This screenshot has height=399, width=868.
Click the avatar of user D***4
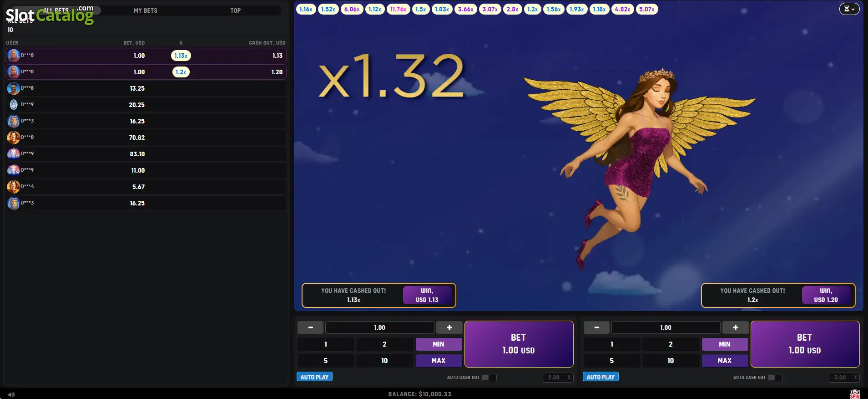click(14, 187)
